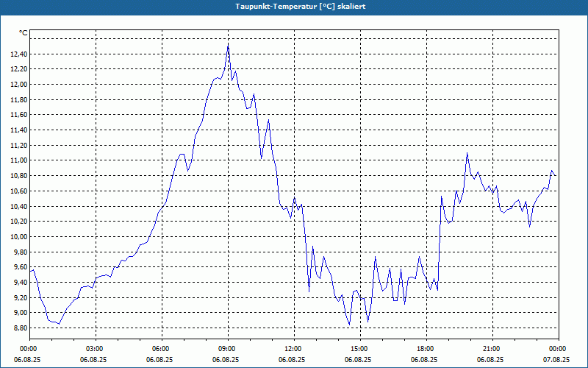Image resolution: width=588 pixels, height=368 pixels.
Task: Select the '9,00' y-axis label
Action: click(21, 313)
